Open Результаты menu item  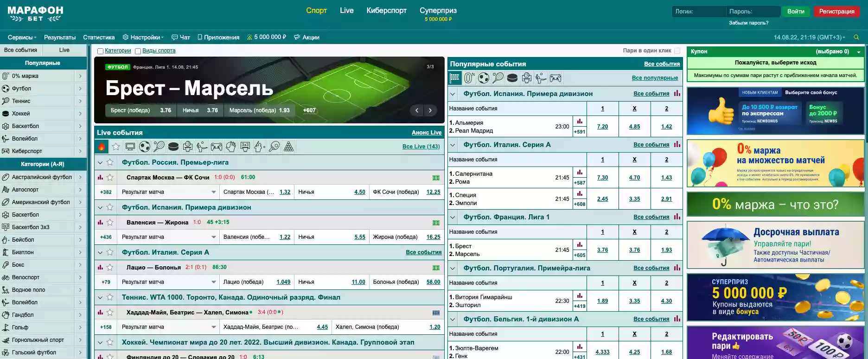coord(60,38)
